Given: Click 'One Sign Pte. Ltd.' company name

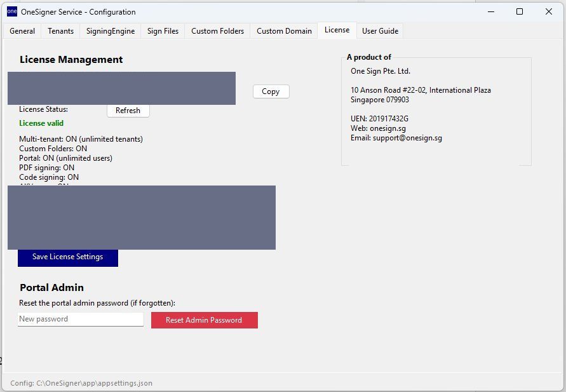Looking at the screenshot, I should (381, 71).
